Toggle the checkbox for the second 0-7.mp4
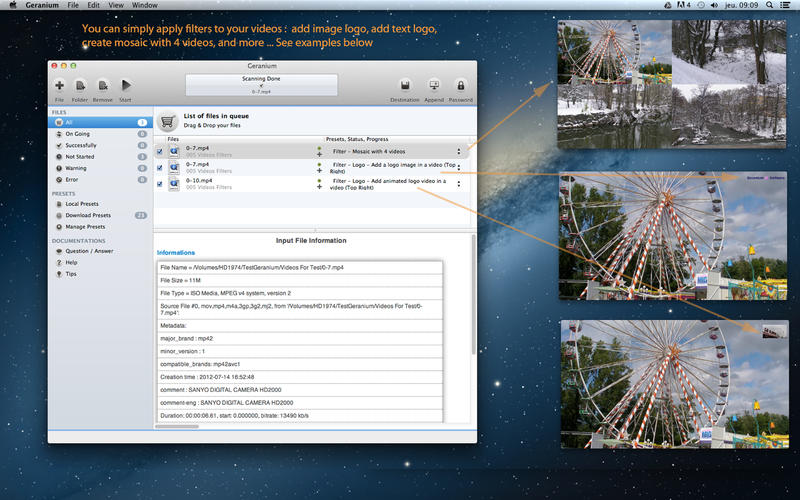The width and height of the screenshot is (800, 500). pos(159,167)
